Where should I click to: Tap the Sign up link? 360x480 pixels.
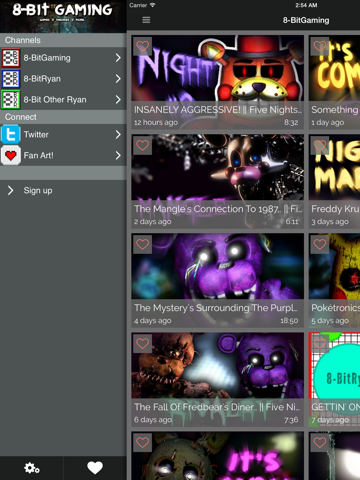point(38,191)
